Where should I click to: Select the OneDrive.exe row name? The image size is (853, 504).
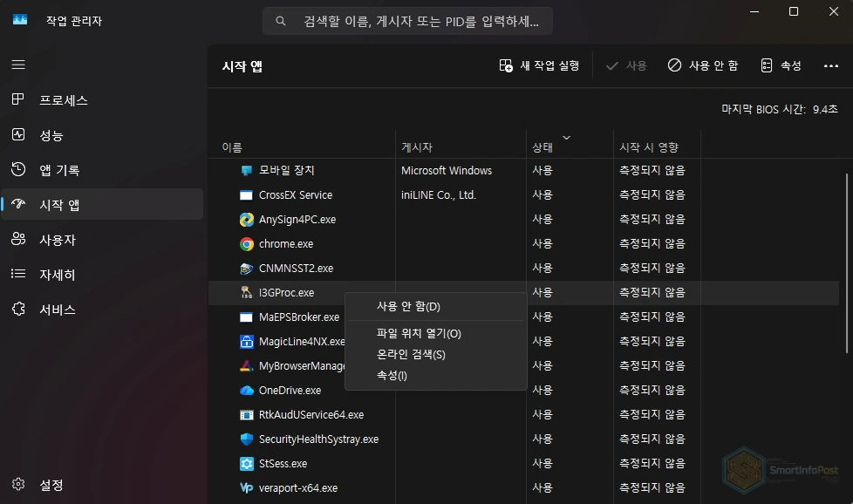pyautogui.click(x=290, y=391)
